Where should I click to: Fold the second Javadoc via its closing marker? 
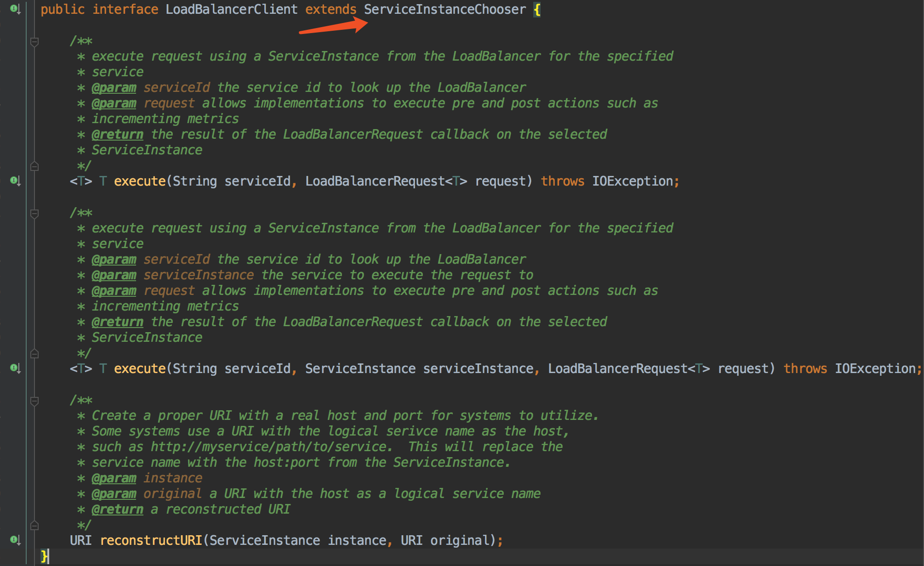[x=34, y=353]
